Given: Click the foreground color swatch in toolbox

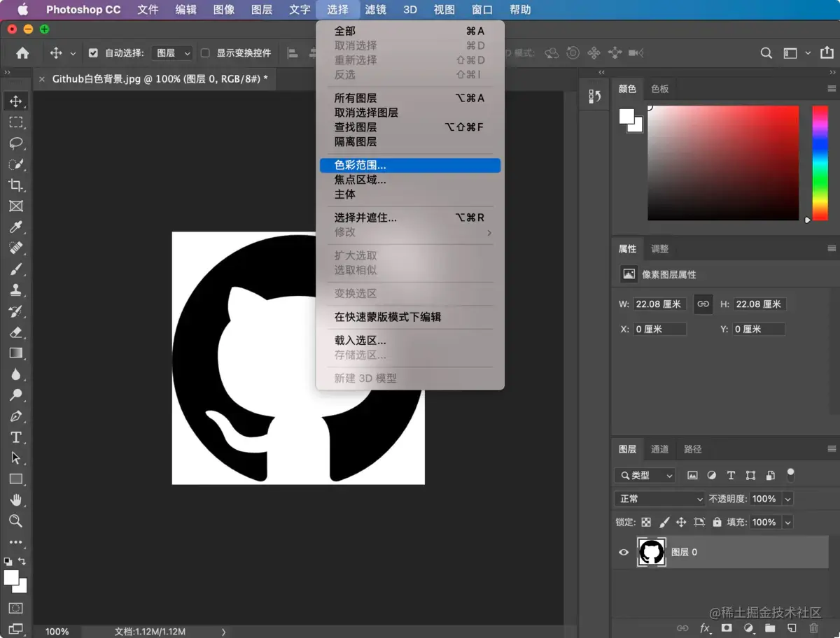Looking at the screenshot, I should (x=11, y=578).
